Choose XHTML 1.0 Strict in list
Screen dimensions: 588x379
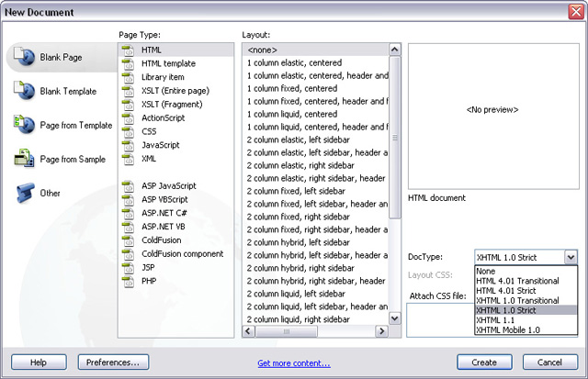pyautogui.click(x=526, y=310)
